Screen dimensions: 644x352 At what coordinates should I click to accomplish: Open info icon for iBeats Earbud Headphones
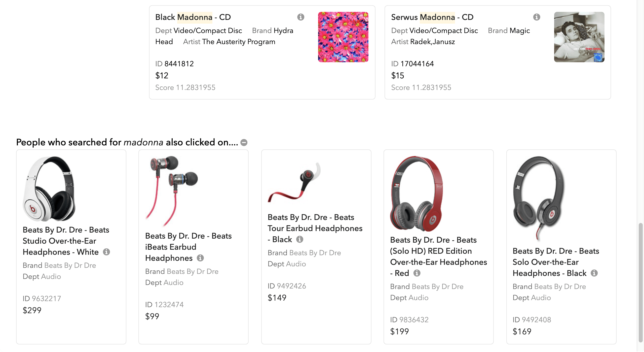200,258
